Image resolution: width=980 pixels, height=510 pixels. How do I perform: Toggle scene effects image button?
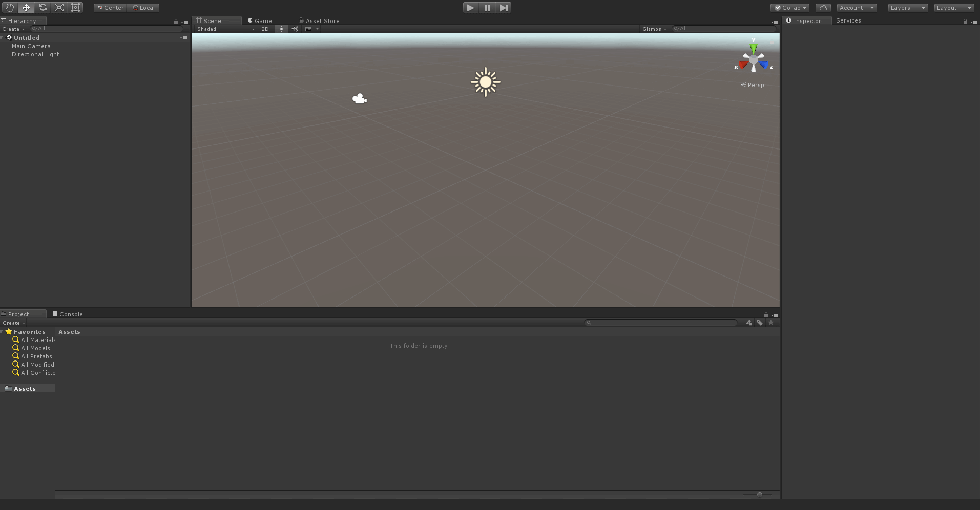tap(308, 29)
